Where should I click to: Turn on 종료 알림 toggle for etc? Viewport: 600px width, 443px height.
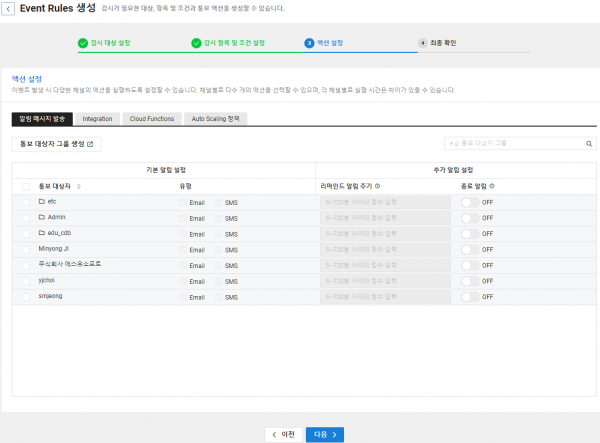pyautogui.click(x=470, y=202)
